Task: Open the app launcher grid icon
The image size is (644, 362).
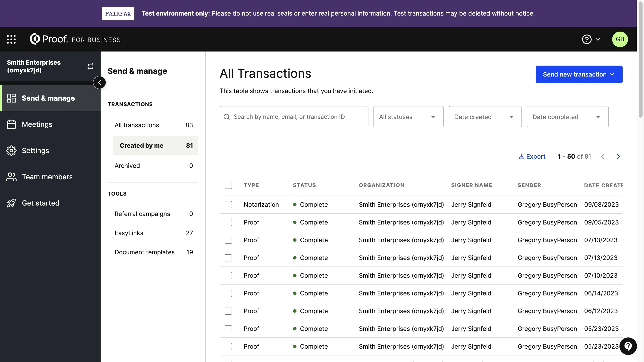Action: coord(11,39)
